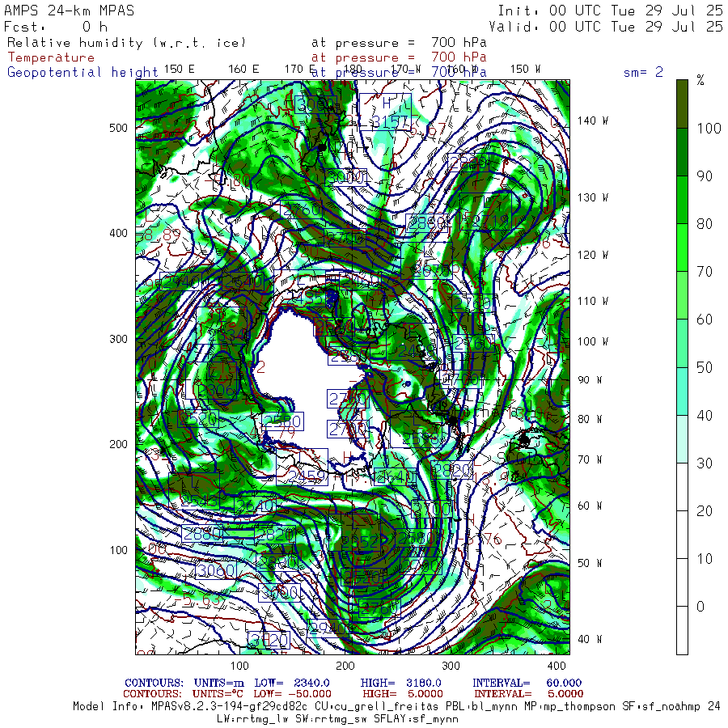
Task: Click the 'LW:rrtmg_lw' radiation text
Action: pos(253,719)
